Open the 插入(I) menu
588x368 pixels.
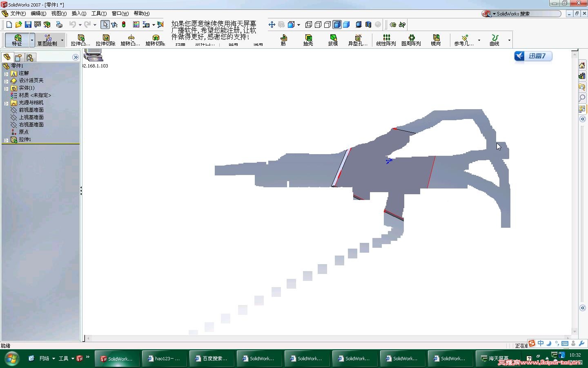pyautogui.click(x=79, y=13)
